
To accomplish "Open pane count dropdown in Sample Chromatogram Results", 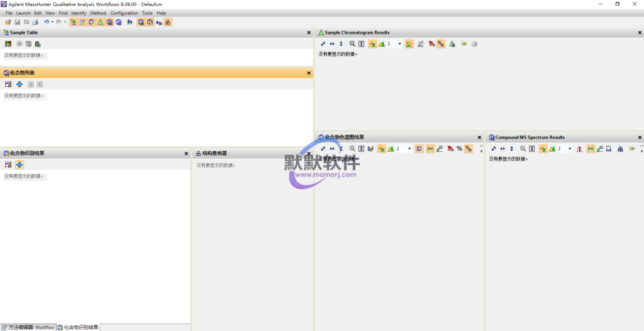I will tap(399, 44).
